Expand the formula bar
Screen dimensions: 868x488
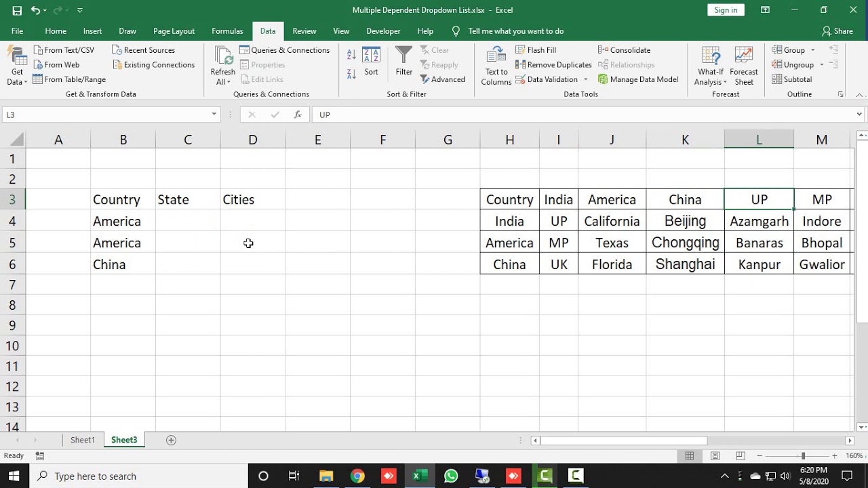coord(859,115)
